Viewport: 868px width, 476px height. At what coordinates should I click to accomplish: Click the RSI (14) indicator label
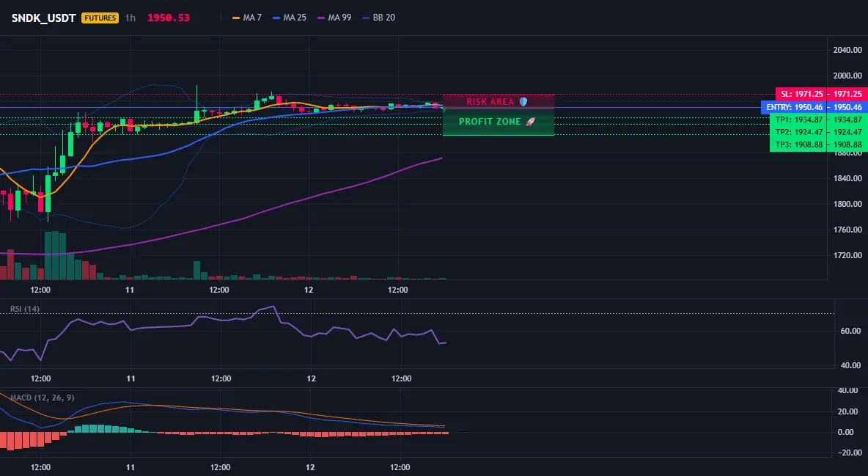[x=25, y=309]
